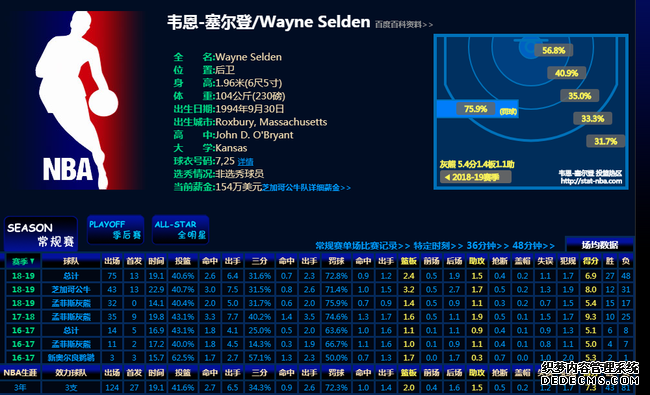Image resolution: width=650 pixels, height=395 pixels.
Task: Switch to the 全明星 ALL-STAR tab
Action: click(x=180, y=230)
